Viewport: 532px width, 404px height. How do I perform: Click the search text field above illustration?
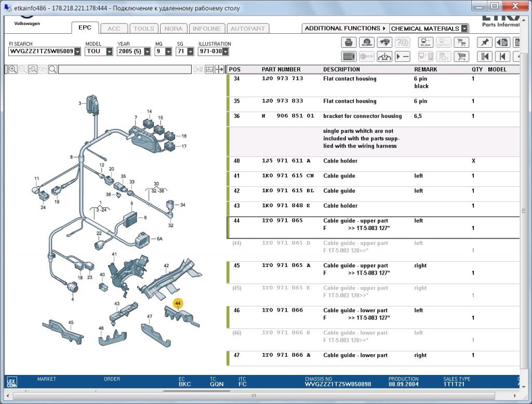click(125, 70)
